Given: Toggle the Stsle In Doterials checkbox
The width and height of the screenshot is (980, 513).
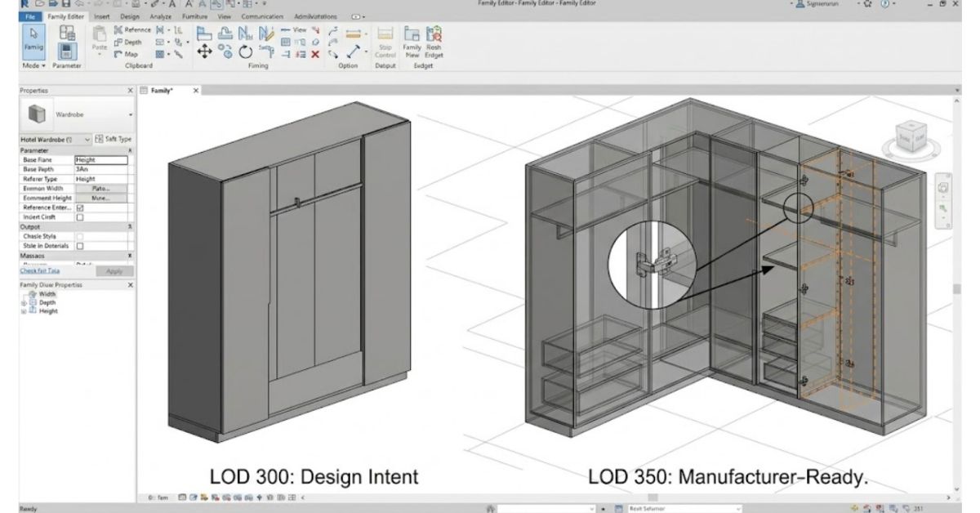Looking at the screenshot, I should coord(79,246).
